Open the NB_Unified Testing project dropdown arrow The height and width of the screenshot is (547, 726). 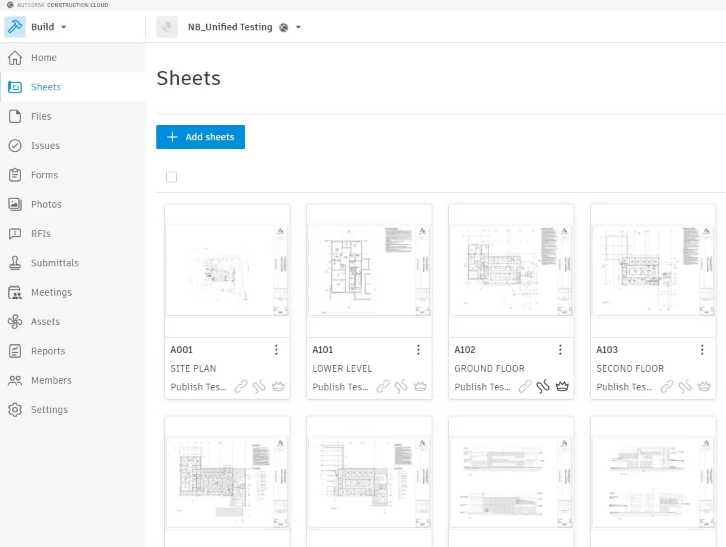299,27
